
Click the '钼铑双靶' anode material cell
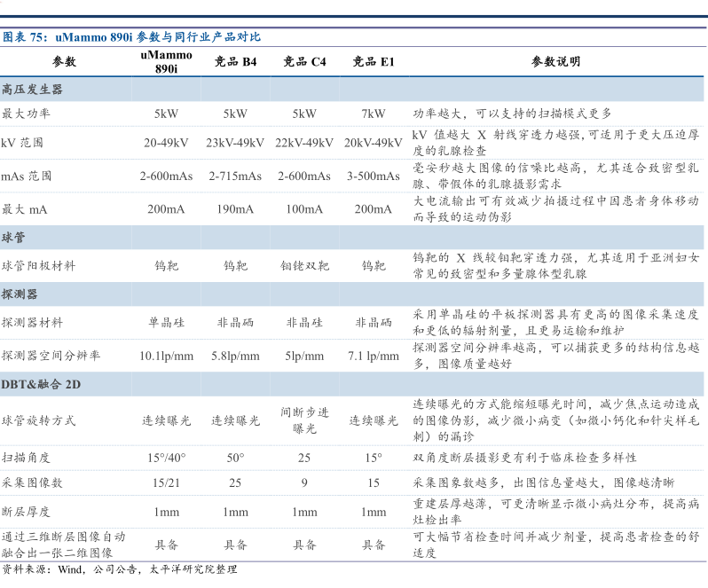[304, 266]
